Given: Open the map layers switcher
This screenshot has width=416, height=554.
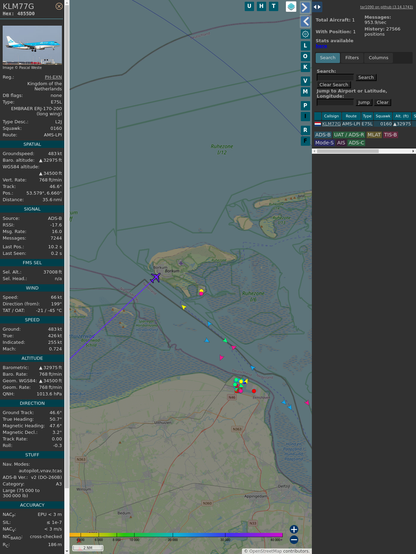Looking at the screenshot, I should 291,6.
